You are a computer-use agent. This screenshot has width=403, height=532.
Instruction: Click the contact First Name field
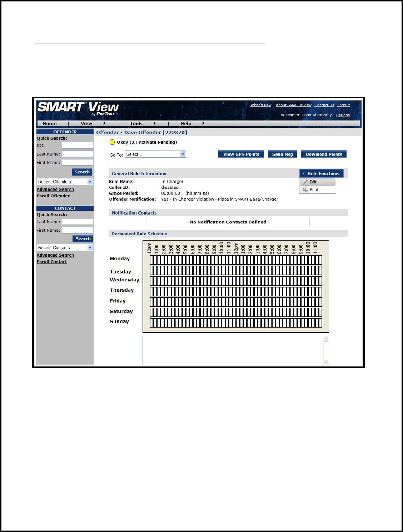(78, 230)
